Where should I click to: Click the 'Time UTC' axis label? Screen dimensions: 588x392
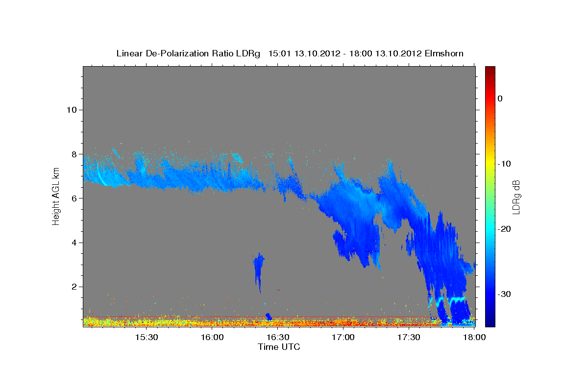click(x=279, y=347)
